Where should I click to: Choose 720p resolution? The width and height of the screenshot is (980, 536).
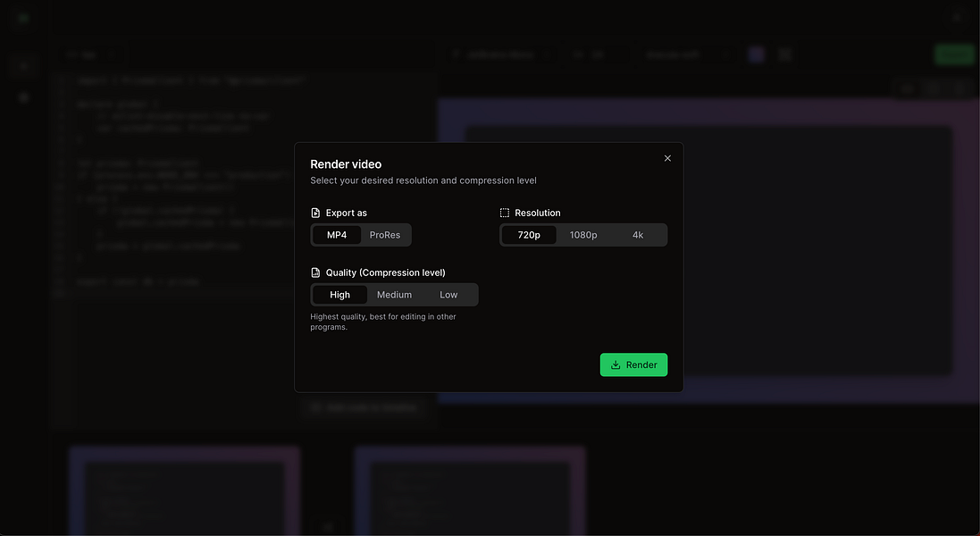(529, 235)
